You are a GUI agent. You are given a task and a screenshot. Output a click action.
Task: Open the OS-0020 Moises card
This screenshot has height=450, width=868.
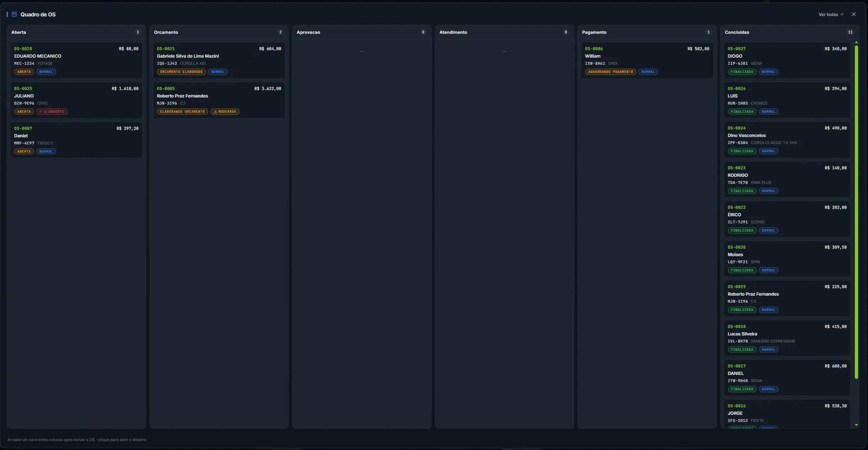click(787, 259)
